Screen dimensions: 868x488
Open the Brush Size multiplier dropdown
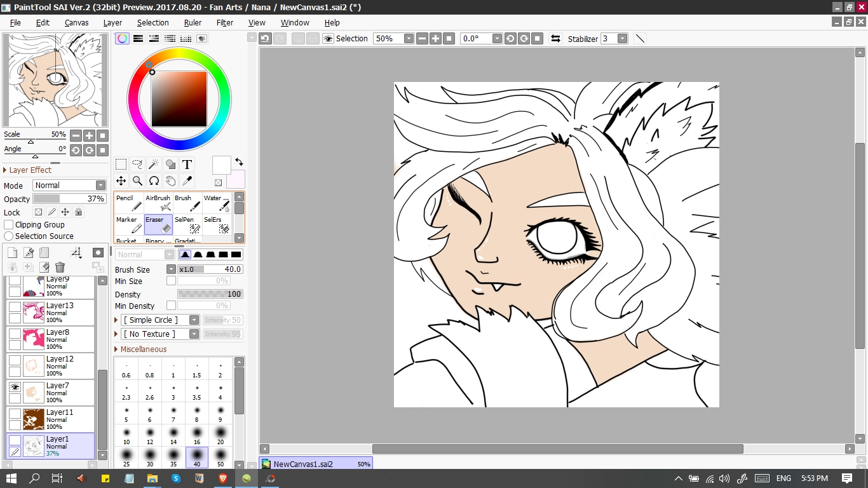point(171,269)
